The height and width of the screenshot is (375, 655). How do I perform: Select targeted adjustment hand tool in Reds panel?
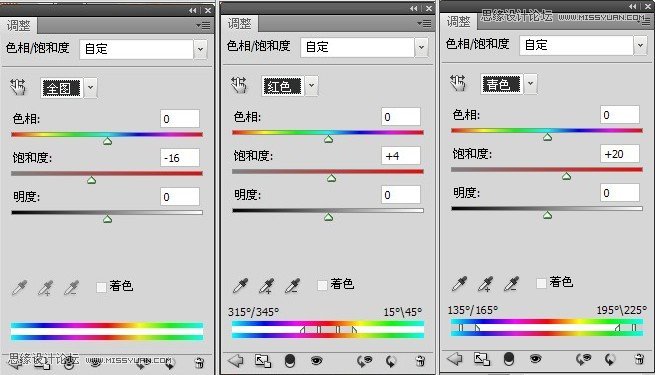click(239, 85)
